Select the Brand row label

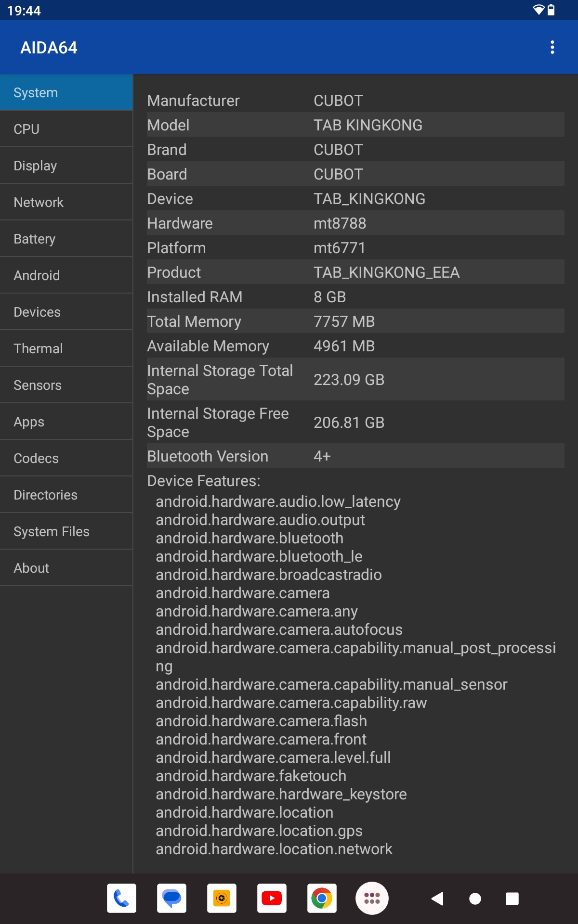point(167,150)
